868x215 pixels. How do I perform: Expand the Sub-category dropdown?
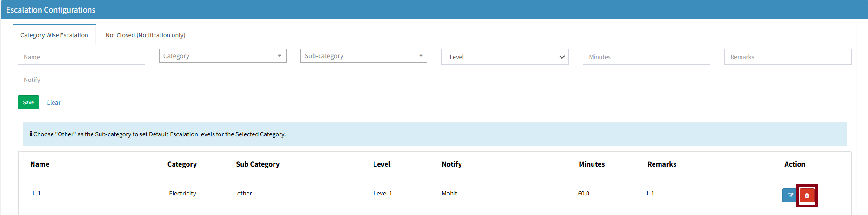(x=363, y=56)
